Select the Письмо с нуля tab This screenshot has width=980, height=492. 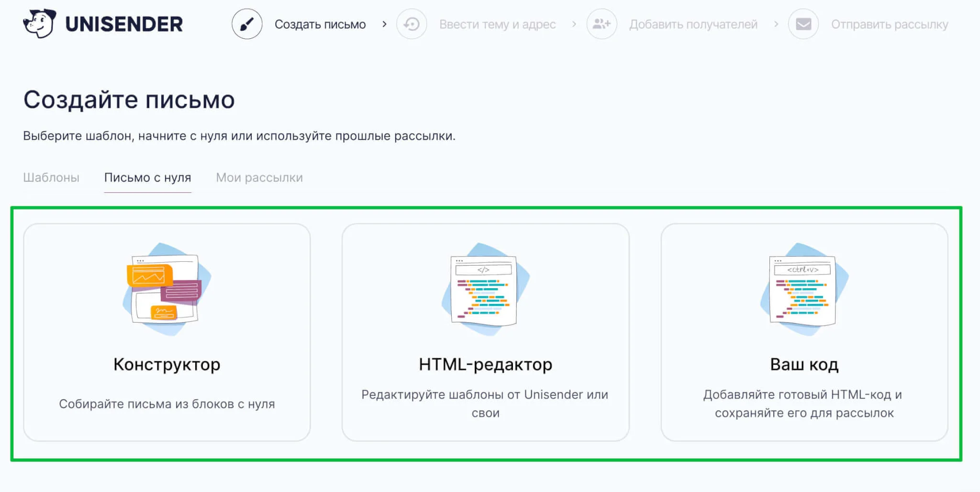148,178
